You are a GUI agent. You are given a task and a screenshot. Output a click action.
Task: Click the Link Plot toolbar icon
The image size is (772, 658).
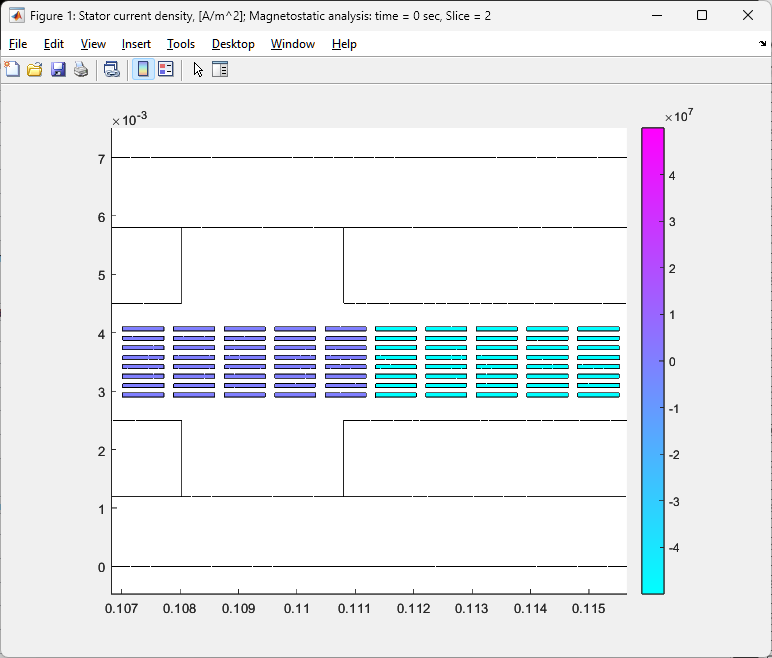pos(112,69)
